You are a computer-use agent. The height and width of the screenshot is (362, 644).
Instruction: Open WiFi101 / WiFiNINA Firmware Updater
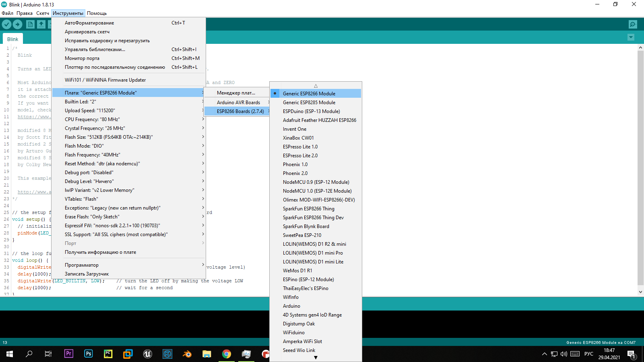point(129,80)
